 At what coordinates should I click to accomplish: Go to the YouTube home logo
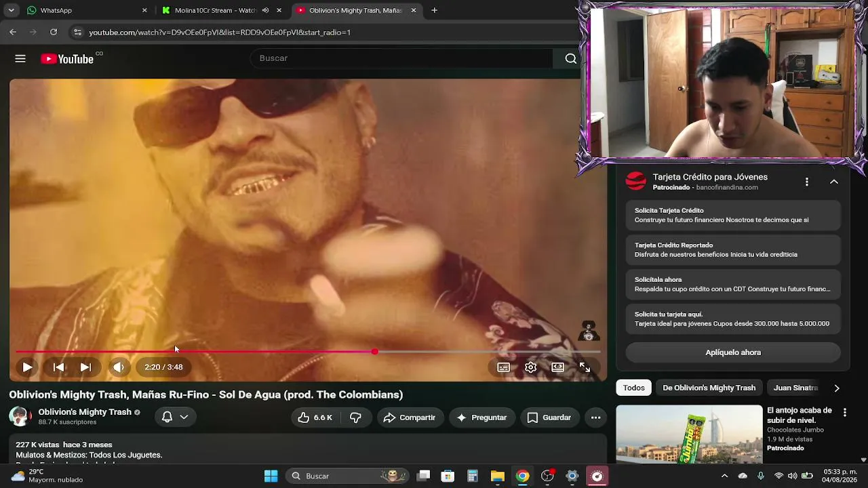[67, 59]
